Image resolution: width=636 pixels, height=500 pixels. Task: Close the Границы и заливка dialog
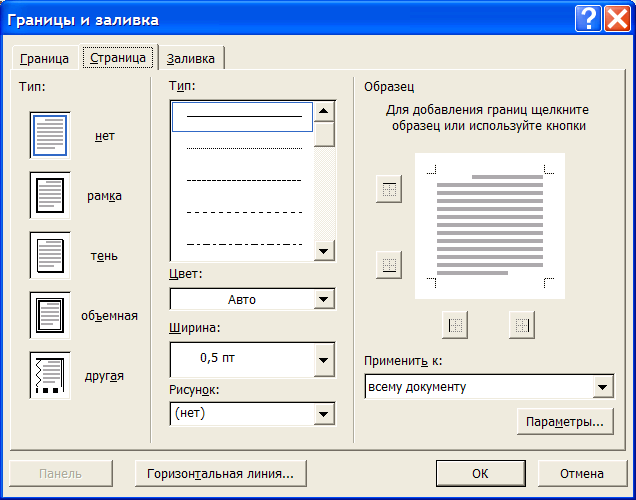[x=617, y=19]
